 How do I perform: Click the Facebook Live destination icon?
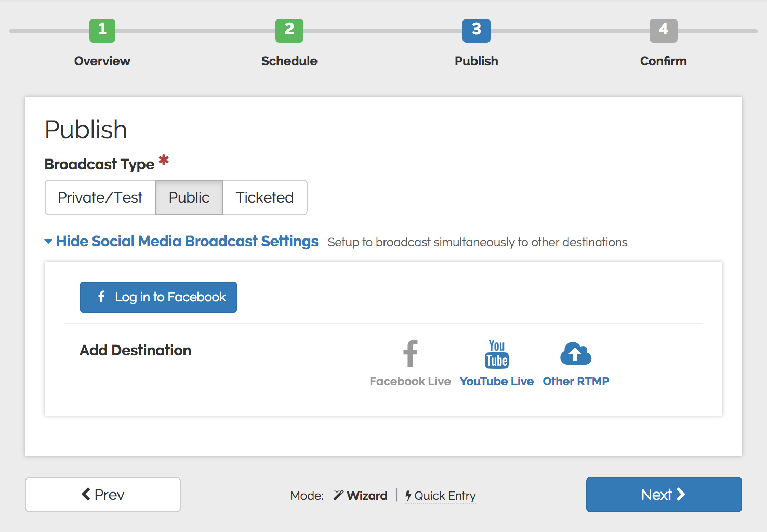(x=410, y=353)
